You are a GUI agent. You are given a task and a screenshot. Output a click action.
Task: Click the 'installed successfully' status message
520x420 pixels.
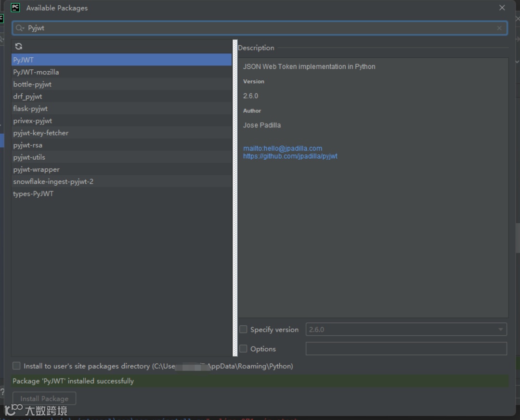pos(73,381)
